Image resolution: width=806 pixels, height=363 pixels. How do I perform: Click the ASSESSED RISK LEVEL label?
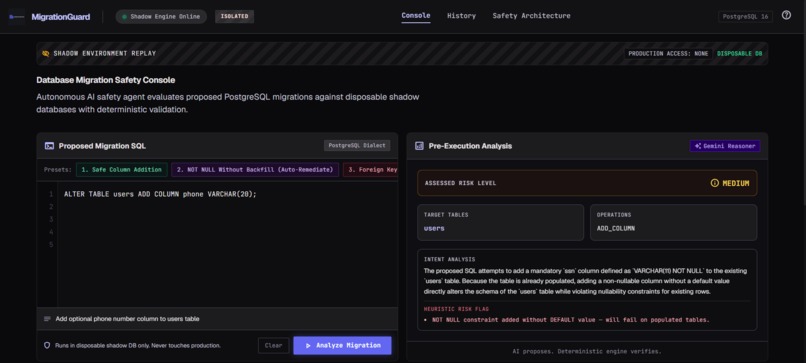tap(460, 183)
